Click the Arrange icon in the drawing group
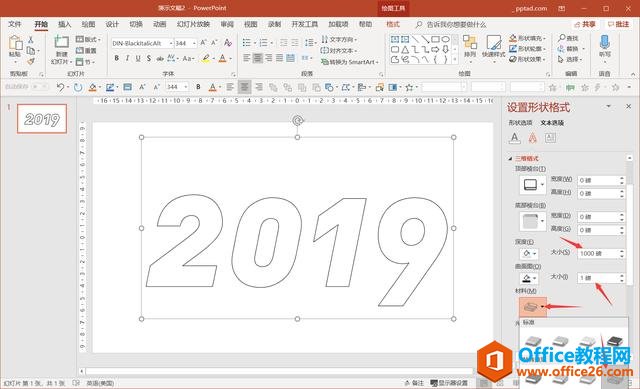Viewport: 640px width, 389px height. (x=470, y=46)
